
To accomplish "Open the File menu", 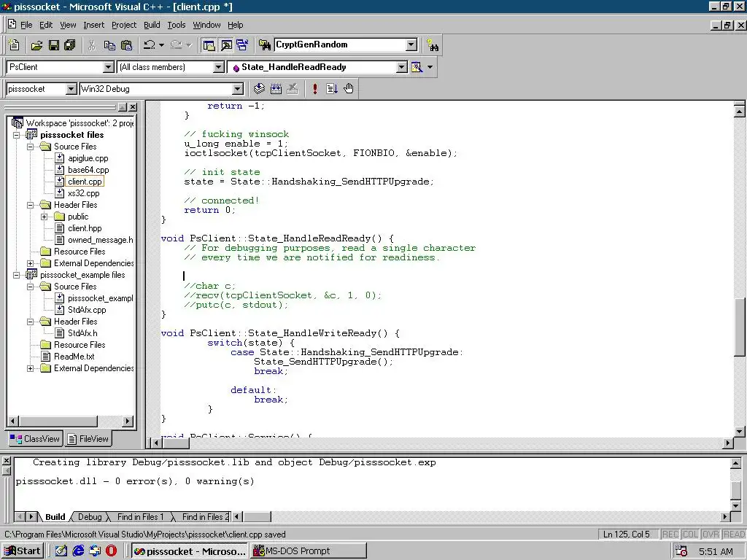I will click(26, 25).
